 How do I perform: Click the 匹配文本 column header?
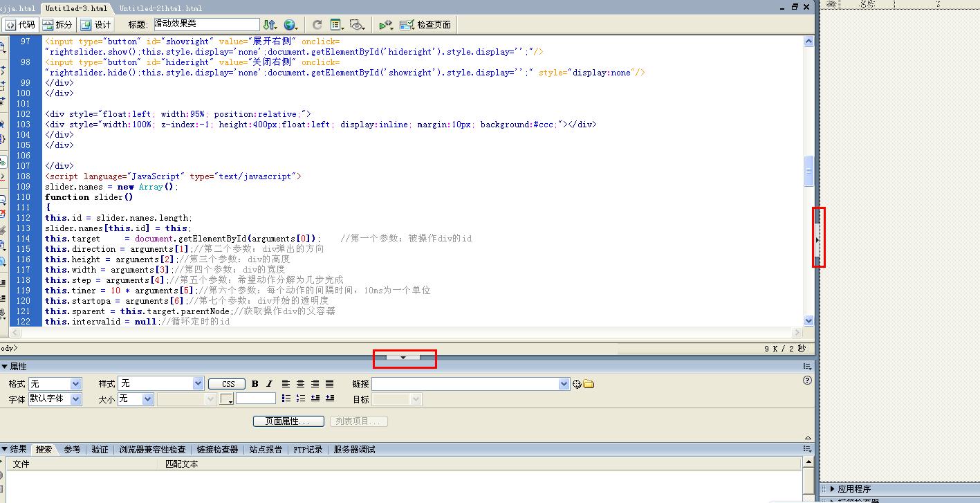pos(481,464)
